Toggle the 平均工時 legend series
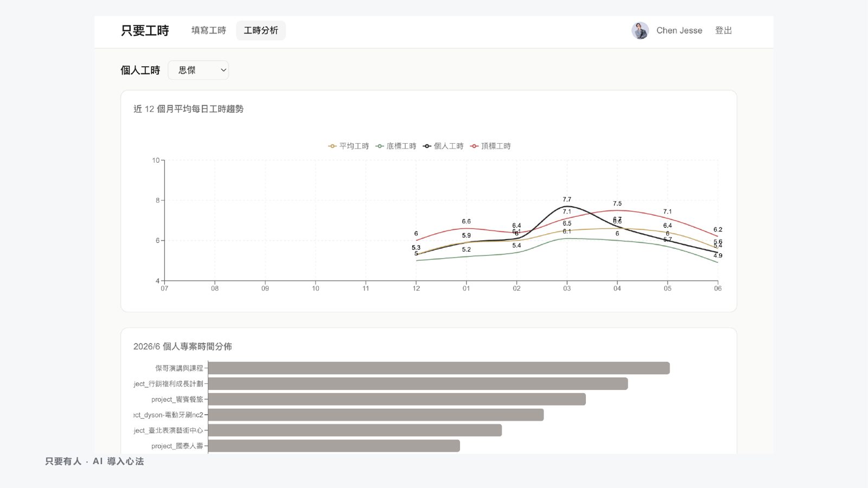 [x=349, y=146]
